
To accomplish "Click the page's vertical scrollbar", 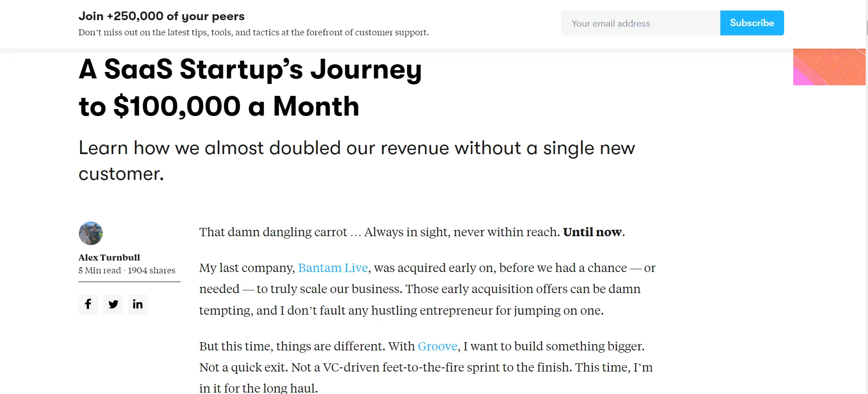I will 866,183.
